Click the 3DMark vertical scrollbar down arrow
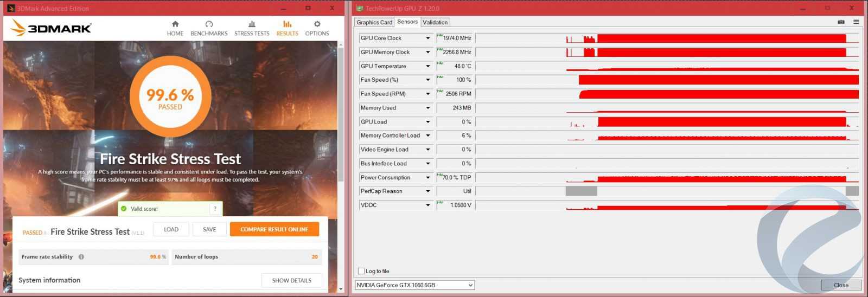868x297 pixels. (x=340, y=289)
